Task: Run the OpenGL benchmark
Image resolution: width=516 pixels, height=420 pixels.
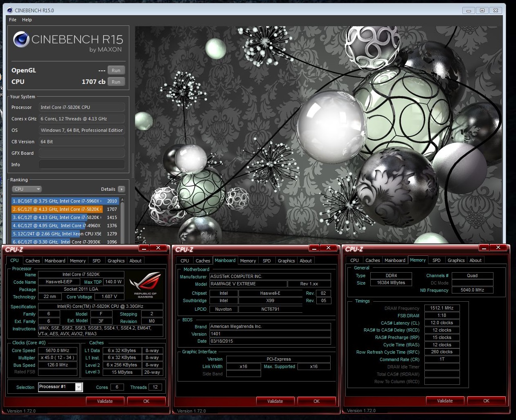Action: (116, 70)
